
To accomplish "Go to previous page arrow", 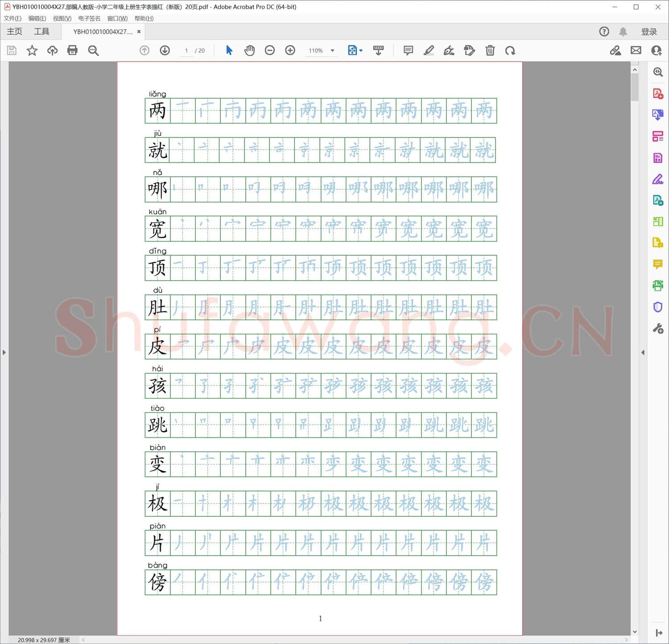I will coord(145,50).
